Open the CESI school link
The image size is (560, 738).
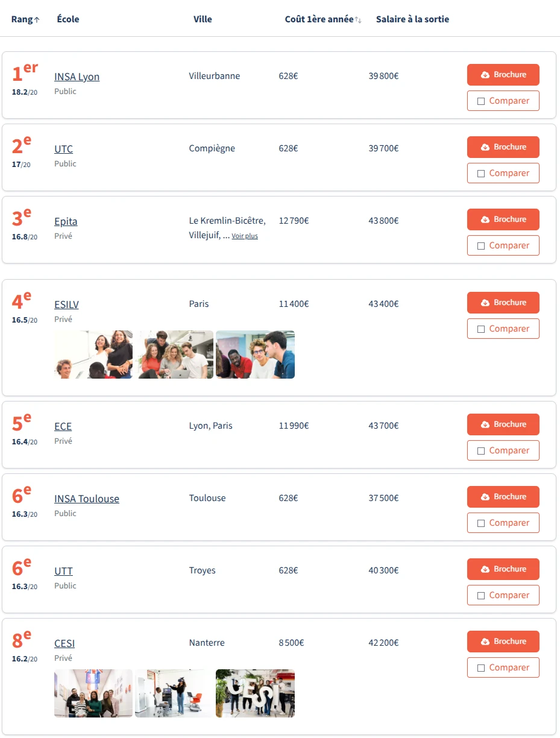[x=64, y=643]
